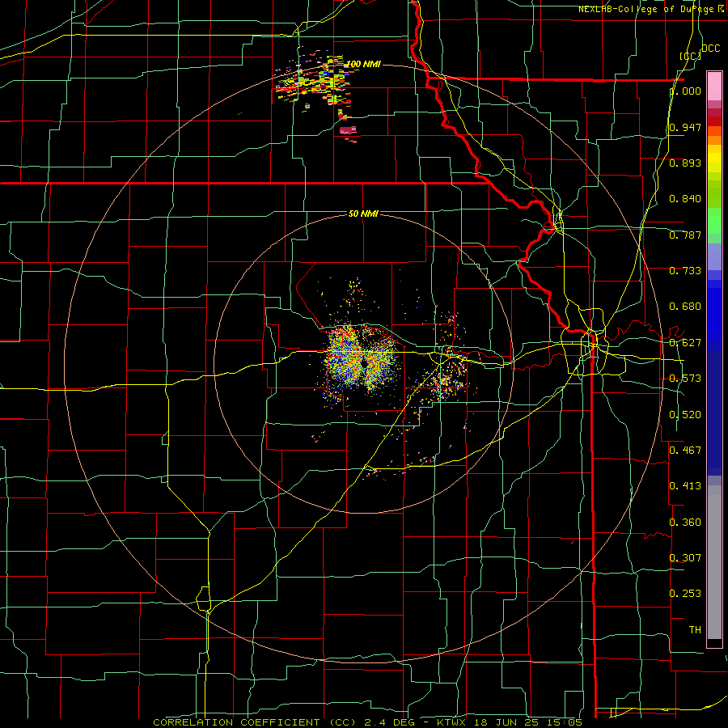Image resolution: width=728 pixels, height=728 pixels.
Task: Select the 0.360 colorbar value
Action: pos(685,522)
